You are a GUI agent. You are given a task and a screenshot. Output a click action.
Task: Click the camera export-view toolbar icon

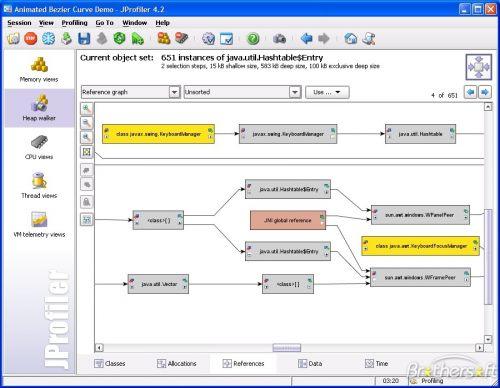point(279,39)
